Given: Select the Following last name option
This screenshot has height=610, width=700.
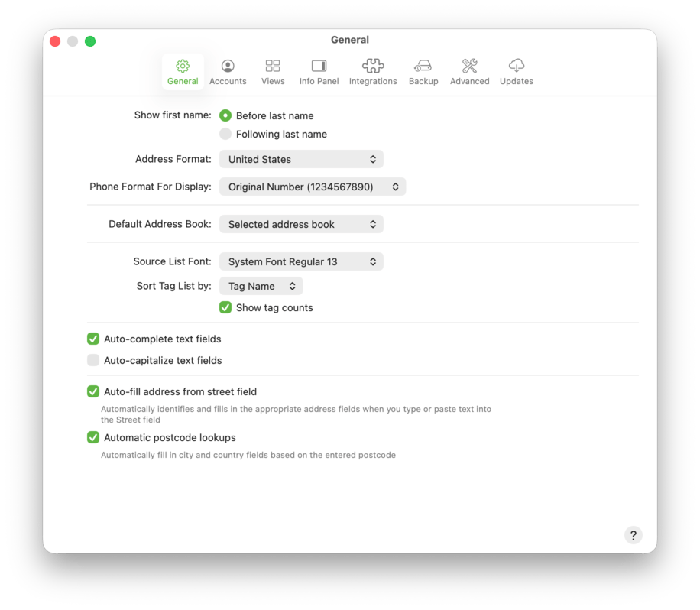Looking at the screenshot, I should tap(225, 134).
